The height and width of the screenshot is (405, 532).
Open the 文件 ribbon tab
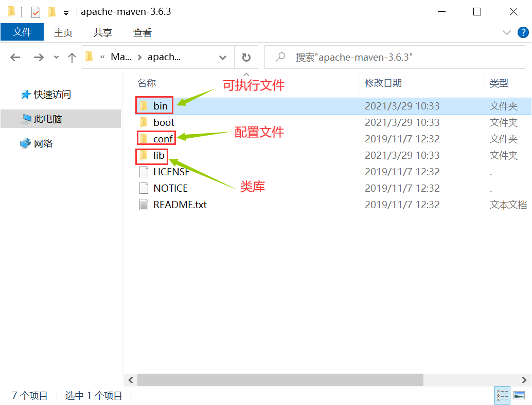point(22,32)
